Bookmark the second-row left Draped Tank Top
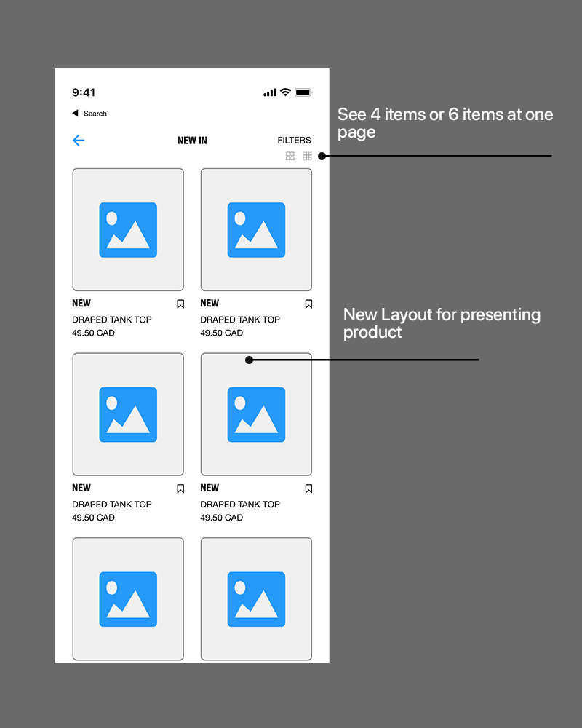The image size is (582, 728). tap(180, 489)
